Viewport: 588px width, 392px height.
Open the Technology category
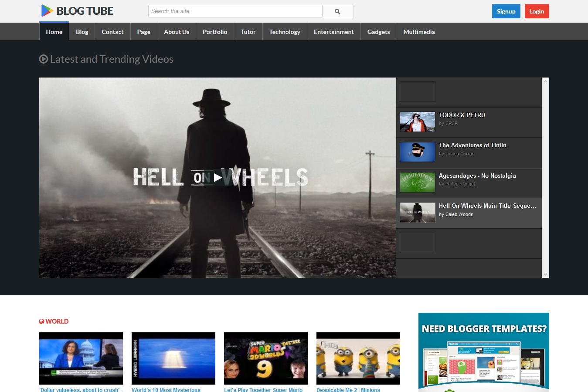285,31
